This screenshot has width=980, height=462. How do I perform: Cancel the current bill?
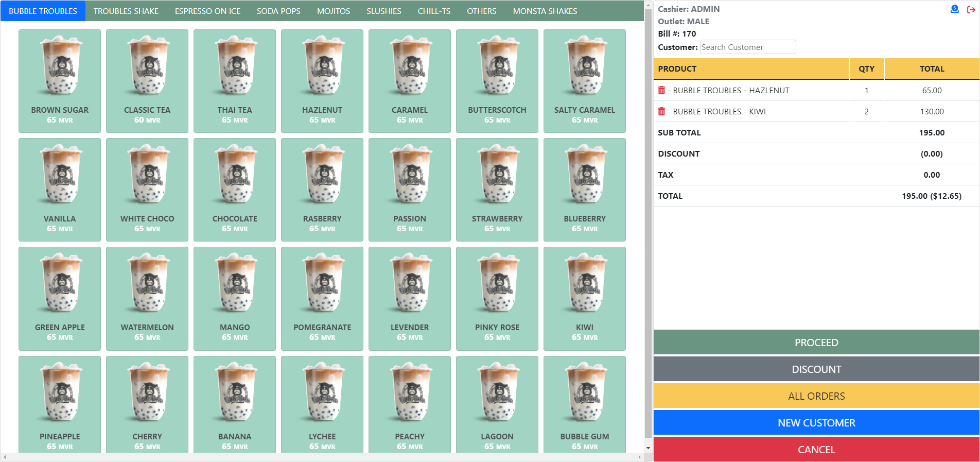click(x=816, y=450)
